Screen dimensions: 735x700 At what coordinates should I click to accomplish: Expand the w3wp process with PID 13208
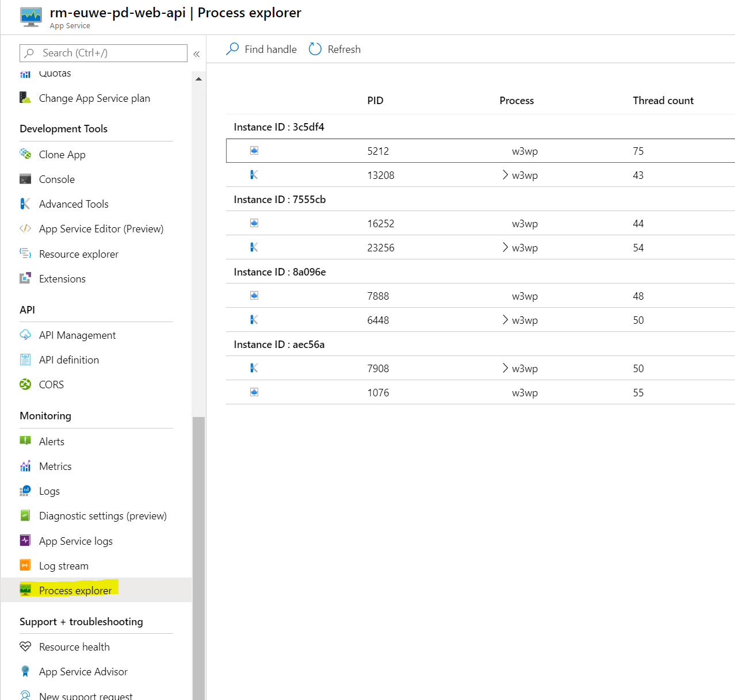[505, 175]
